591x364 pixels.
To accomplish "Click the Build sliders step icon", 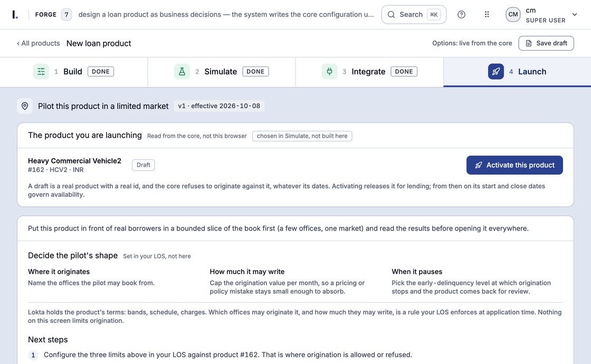I will [41, 72].
